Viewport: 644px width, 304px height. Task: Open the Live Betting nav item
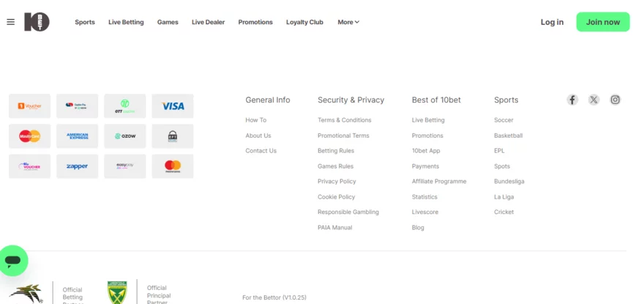(126, 22)
